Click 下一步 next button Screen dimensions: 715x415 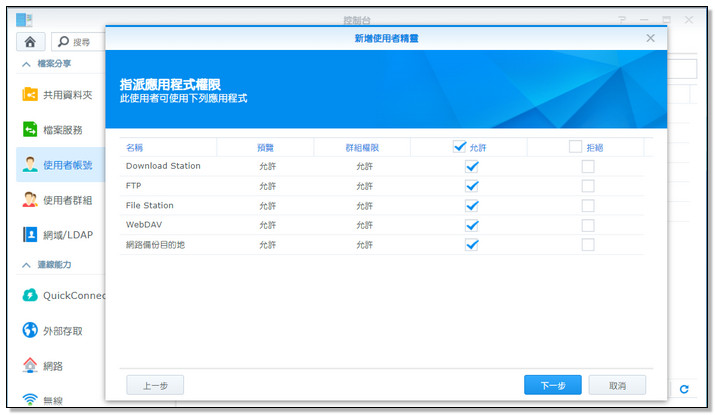tap(552, 385)
